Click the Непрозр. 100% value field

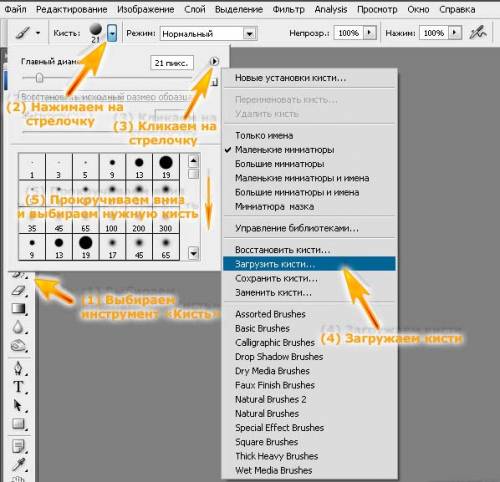348,33
